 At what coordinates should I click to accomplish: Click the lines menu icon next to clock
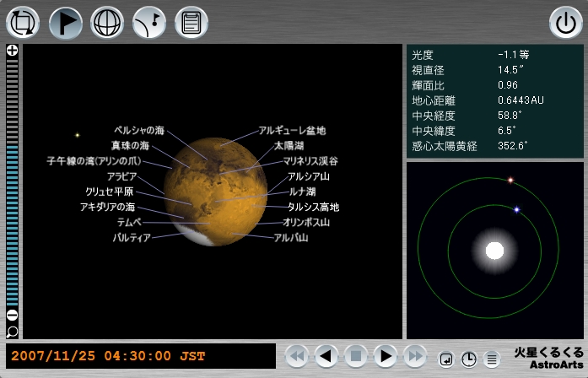492,360
